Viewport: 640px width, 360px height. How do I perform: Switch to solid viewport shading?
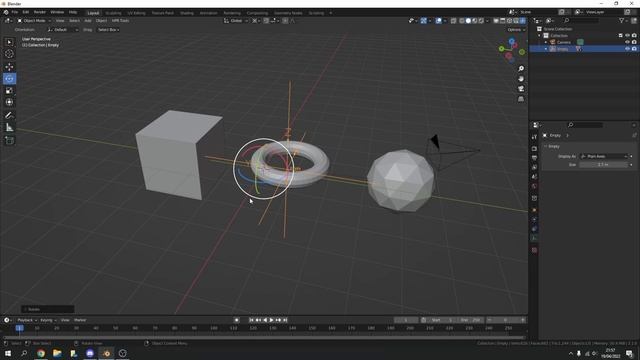click(x=468, y=21)
